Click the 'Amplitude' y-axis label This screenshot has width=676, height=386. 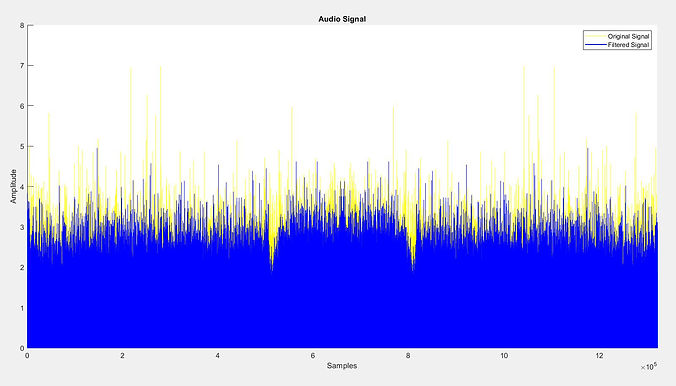pos(13,186)
